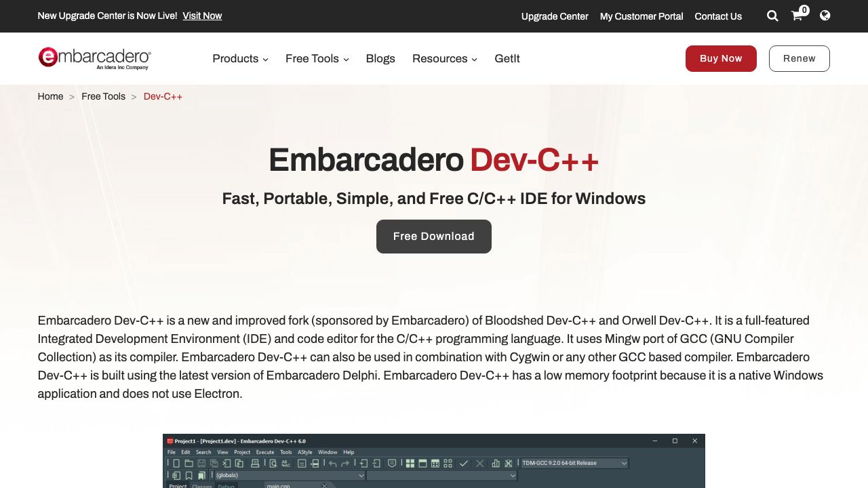Click View menu in Dev-C++ screenshot
Viewport: 868px width, 488px height.
tap(222, 452)
